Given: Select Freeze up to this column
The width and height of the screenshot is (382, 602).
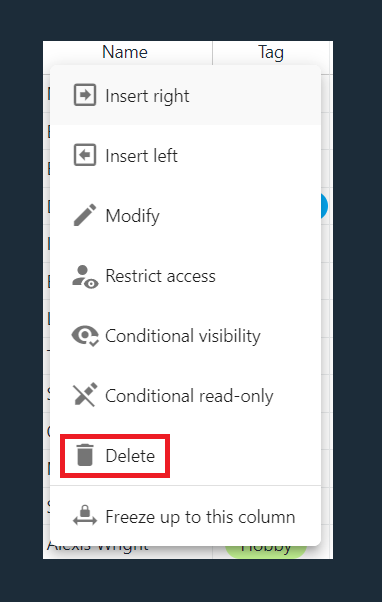Looking at the screenshot, I should coord(185,516).
